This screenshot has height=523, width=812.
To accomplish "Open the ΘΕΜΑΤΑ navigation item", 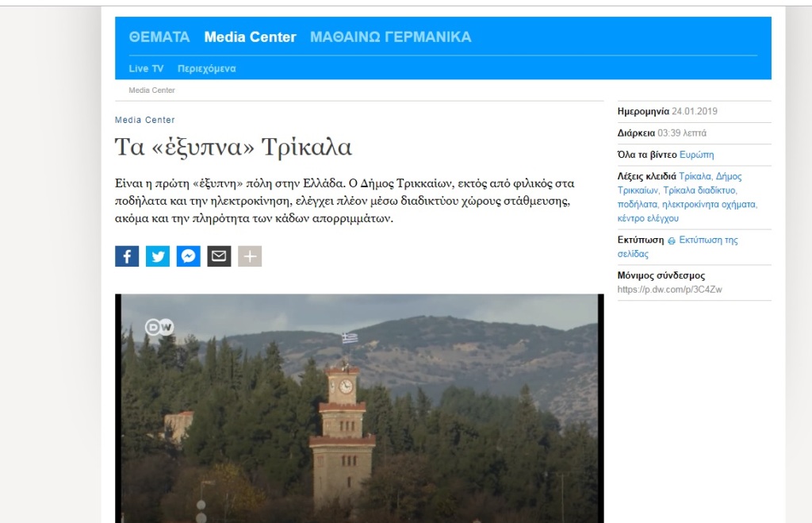I will (159, 37).
